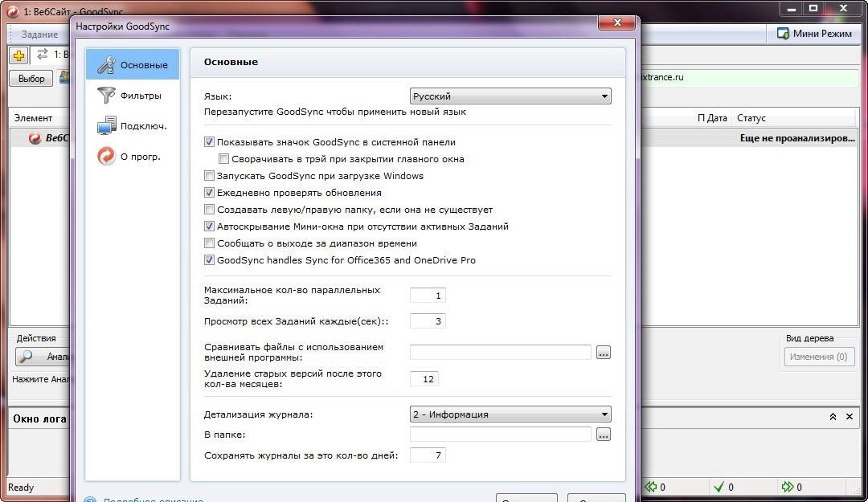Click the old versions months field
Image resolution: width=868 pixels, height=502 pixels.
point(424,378)
